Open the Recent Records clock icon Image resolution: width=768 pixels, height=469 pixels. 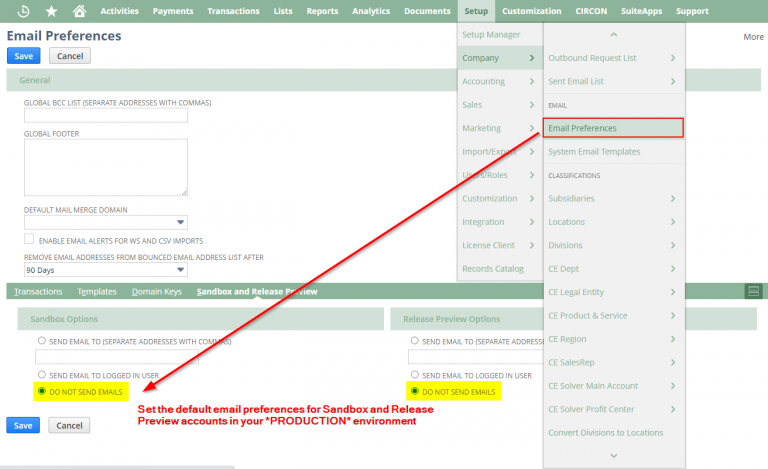point(23,11)
